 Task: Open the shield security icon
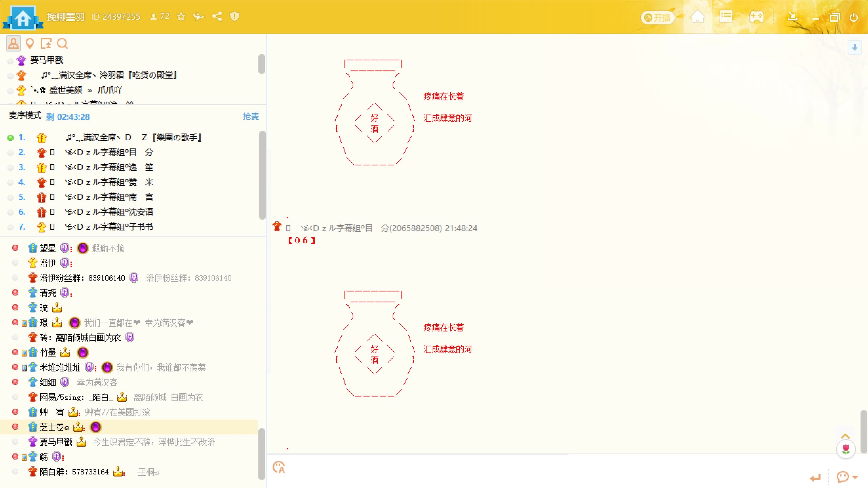coord(235,17)
